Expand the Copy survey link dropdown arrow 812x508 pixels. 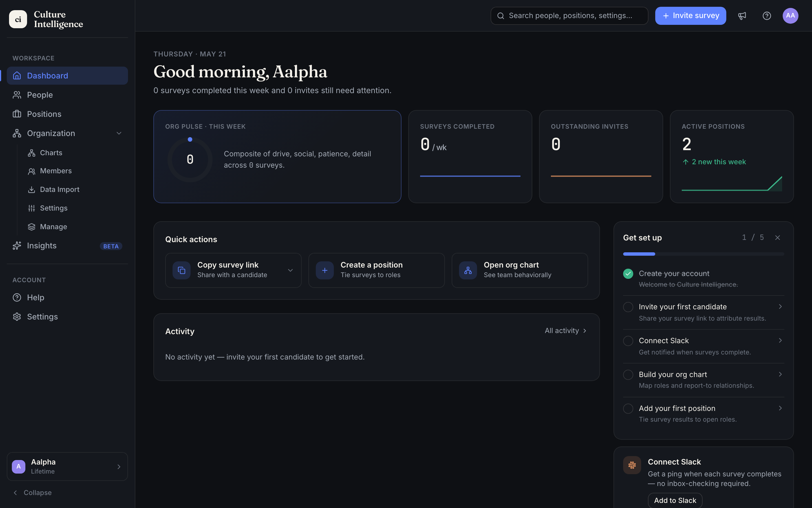291,270
